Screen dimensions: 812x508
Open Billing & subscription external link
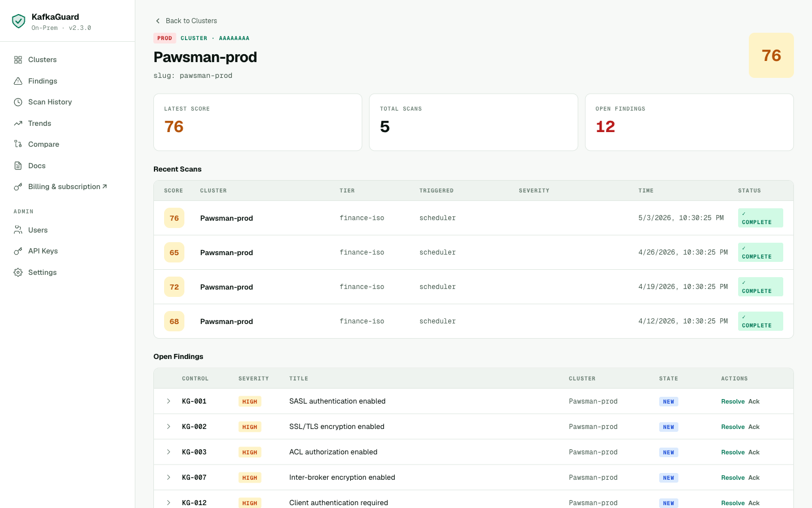tap(68, 187)
